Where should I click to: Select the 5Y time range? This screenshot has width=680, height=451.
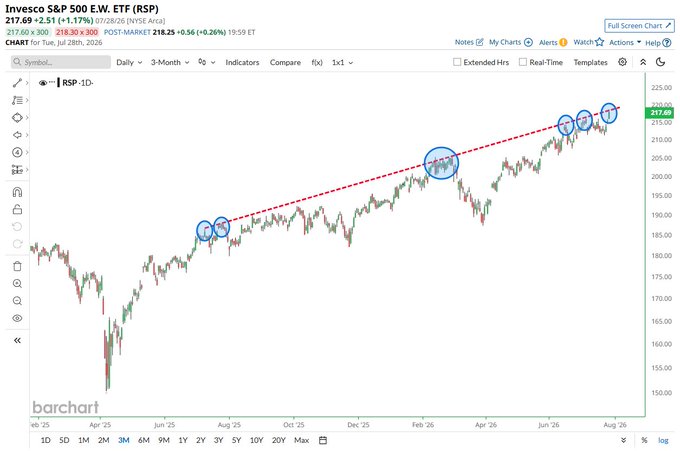coord(236,440)
